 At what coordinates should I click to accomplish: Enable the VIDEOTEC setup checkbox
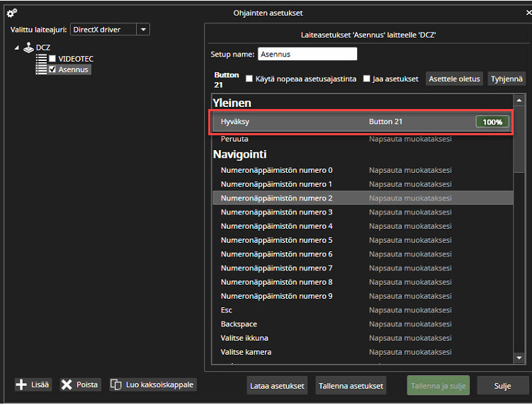tap(52, 59)
